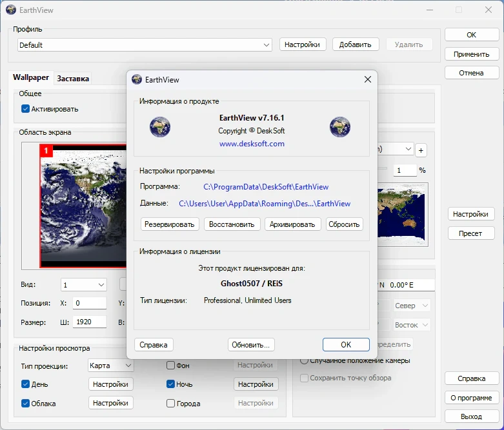Click the О программе button
504x430 pixels.
coord(472,398)
